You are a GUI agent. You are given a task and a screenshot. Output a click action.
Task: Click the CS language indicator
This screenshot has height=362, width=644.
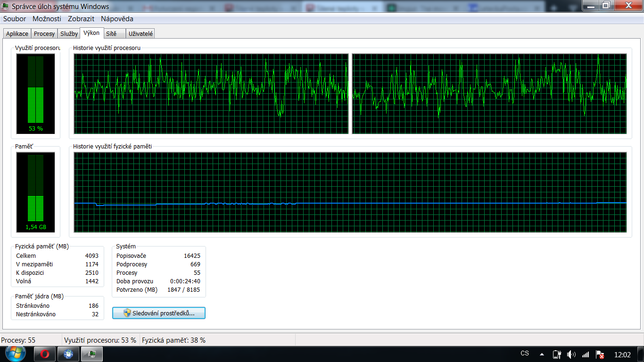[525, 354]
